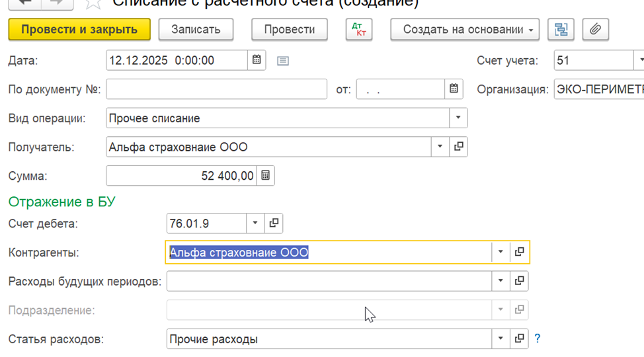Click the forward navigation arrow

pyautogui.click(x=57, y=3)
